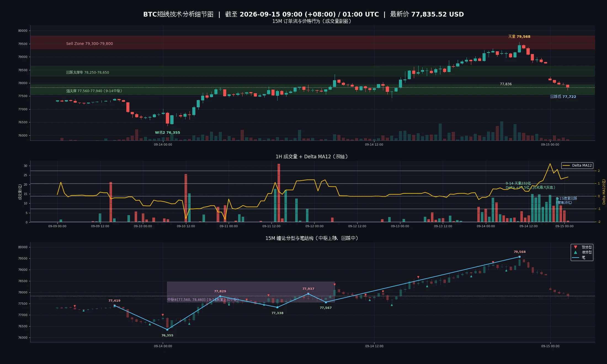Screen dimensions: 607x364
Task: Select the W底2 76,355 annotation
Action: (x=167, y=133)
